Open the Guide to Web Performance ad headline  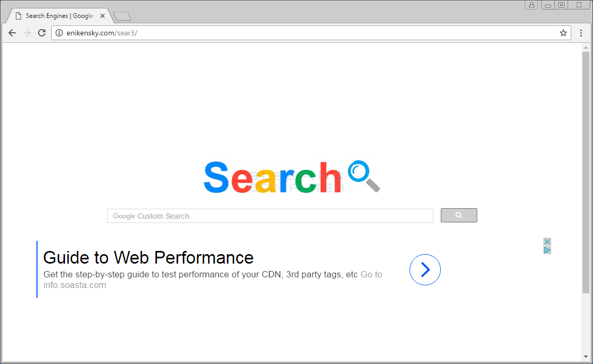pyautogui.click(x=148, y=258)
